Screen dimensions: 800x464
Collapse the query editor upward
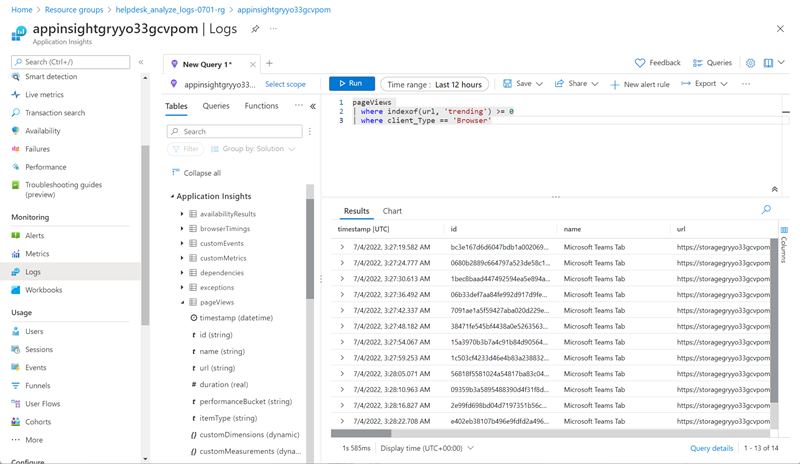(774, 189)
